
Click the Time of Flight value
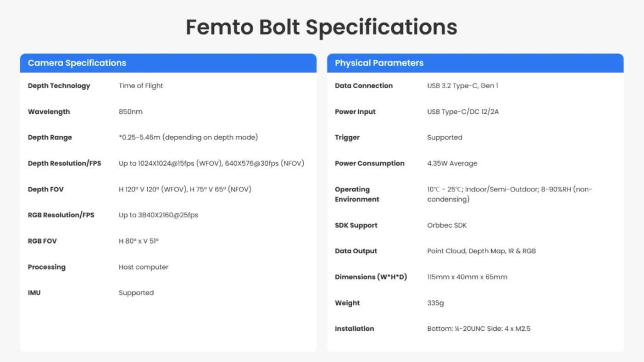pos(141,86)
